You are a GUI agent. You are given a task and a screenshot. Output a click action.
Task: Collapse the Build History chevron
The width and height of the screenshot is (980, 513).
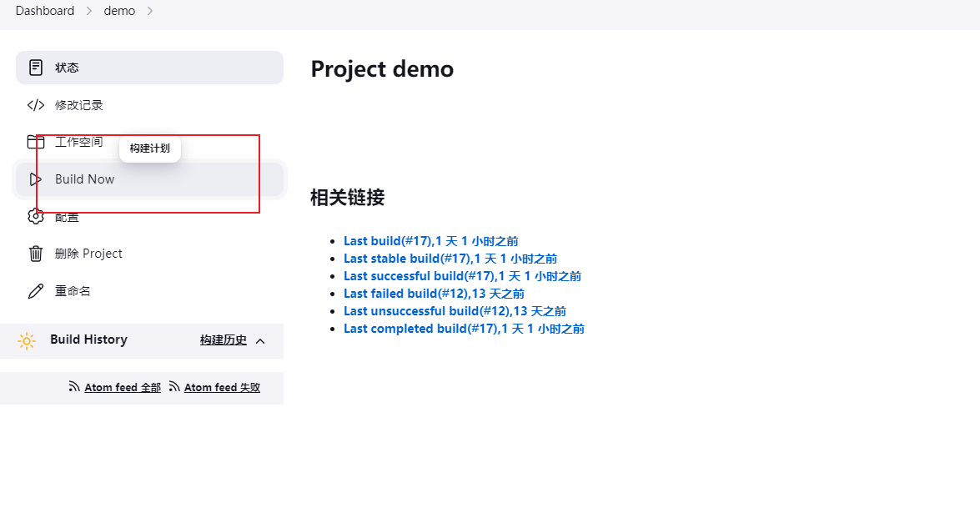pyautogui.click(x=260, y=341)
